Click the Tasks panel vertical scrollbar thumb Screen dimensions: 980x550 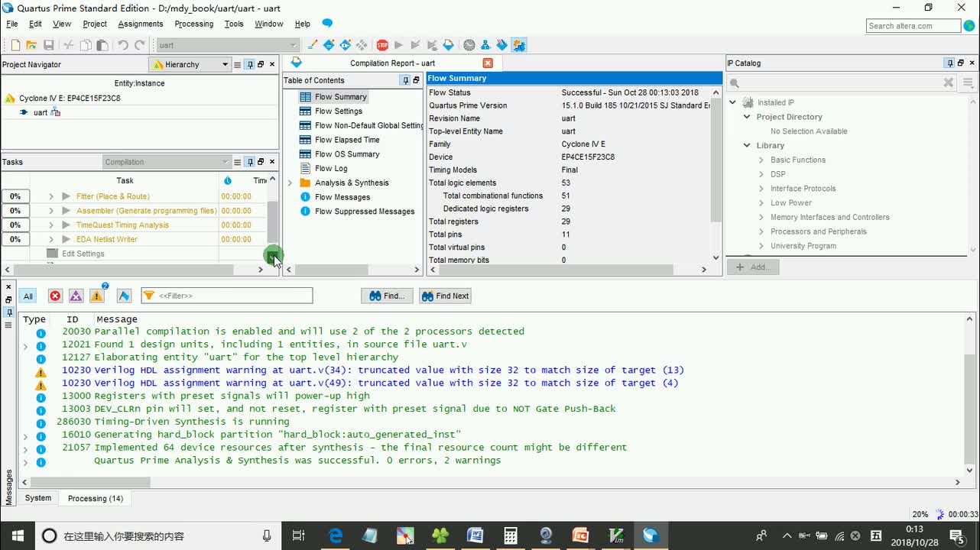[273, 222]
